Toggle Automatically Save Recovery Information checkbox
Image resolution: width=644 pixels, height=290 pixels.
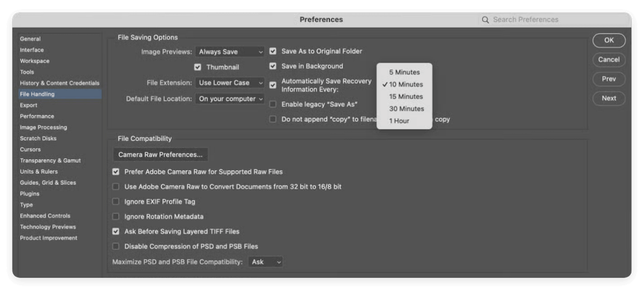point(272,85)
